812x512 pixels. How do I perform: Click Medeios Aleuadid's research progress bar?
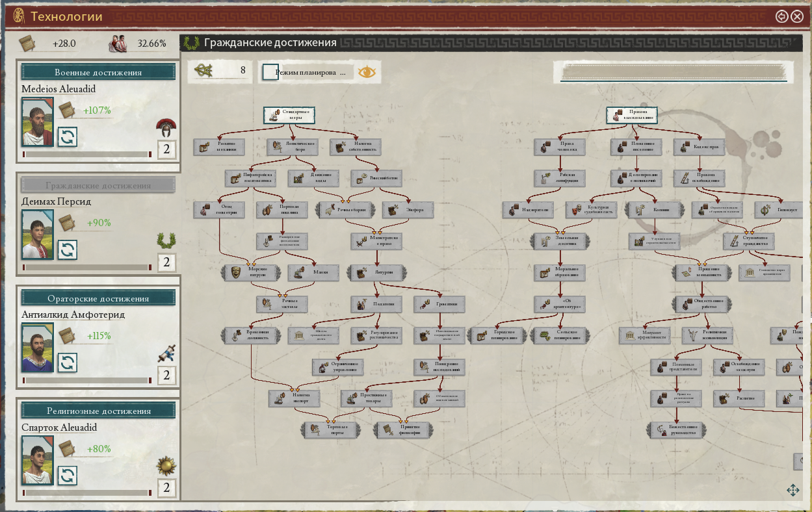coord(87,155)
